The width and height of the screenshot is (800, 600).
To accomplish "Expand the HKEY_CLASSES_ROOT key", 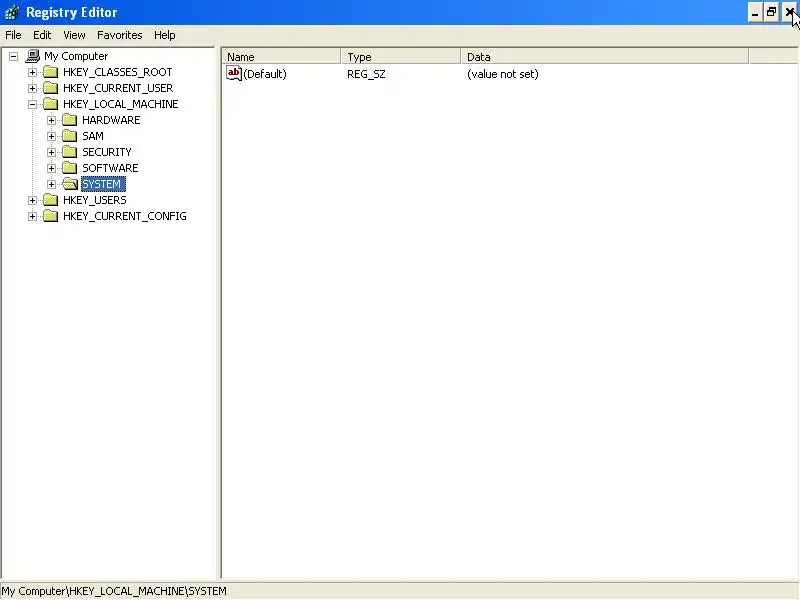I will 33,72.
